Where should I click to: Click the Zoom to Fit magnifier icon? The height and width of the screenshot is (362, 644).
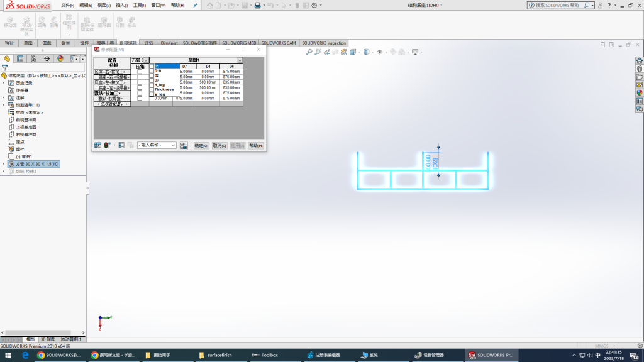coord(309,52)
